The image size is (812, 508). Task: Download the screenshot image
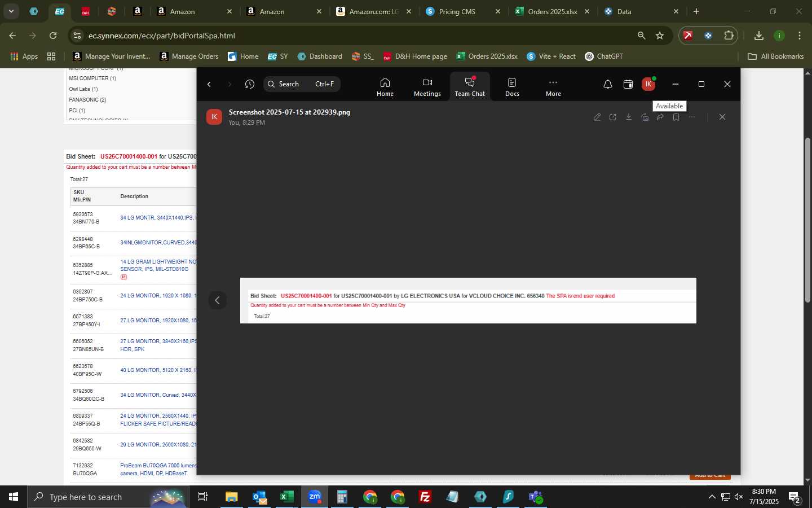629,117
